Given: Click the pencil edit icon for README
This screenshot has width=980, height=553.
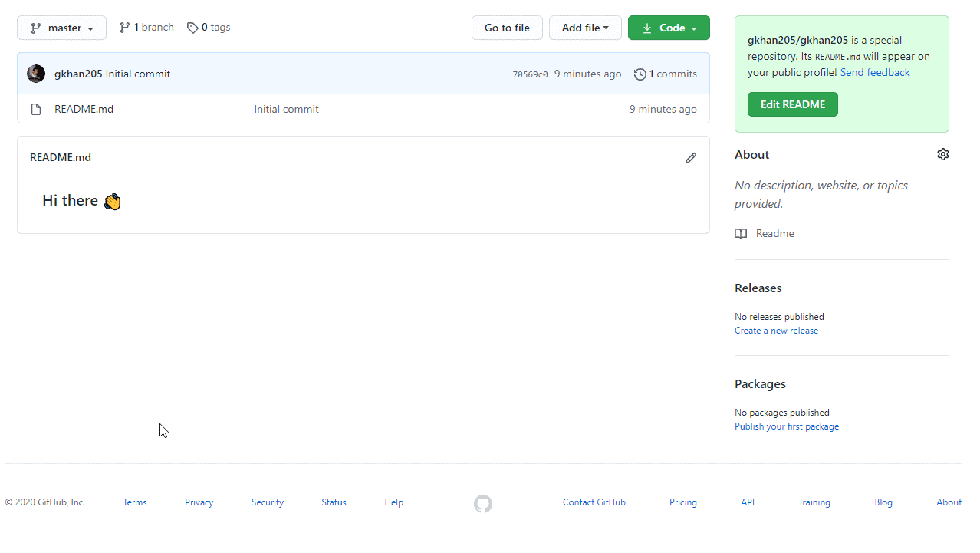Looking at the screenshot, I should 691,158.
